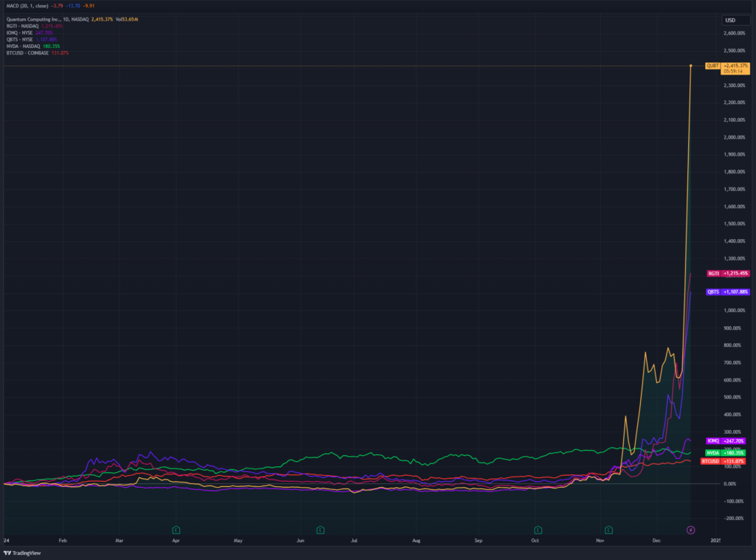
Task: Open the USD currency selector
Action: coord(735,20)
